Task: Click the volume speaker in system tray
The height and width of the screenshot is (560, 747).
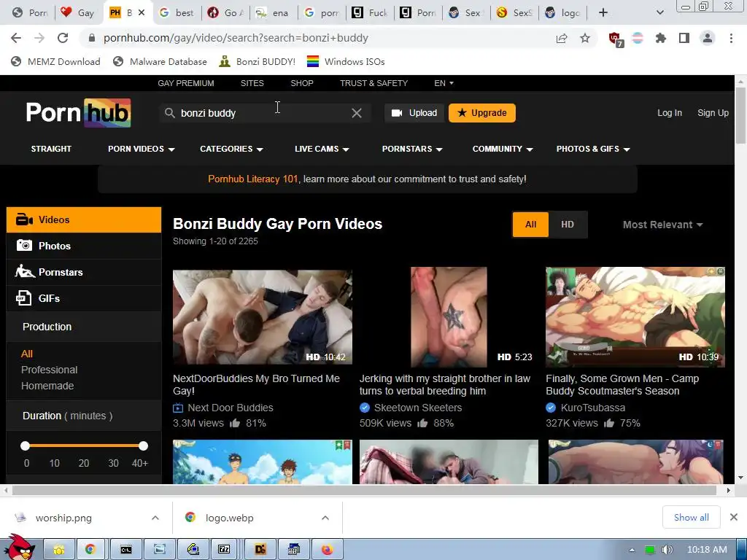Action: pyautogui.click(x=667, y=550)
